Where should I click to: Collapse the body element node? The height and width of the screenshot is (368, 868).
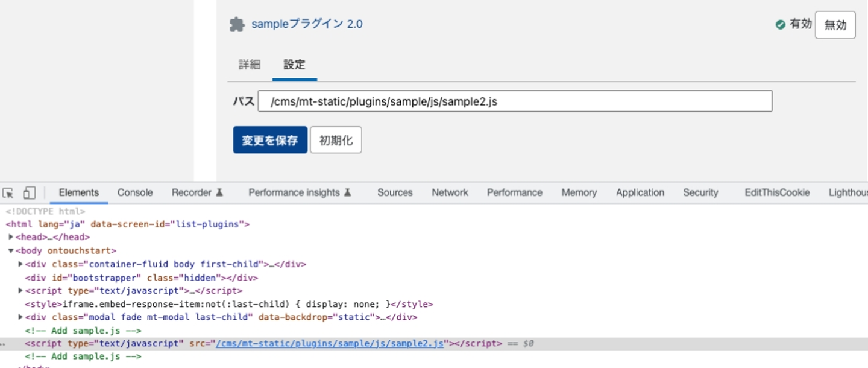(x=11, y=250)
